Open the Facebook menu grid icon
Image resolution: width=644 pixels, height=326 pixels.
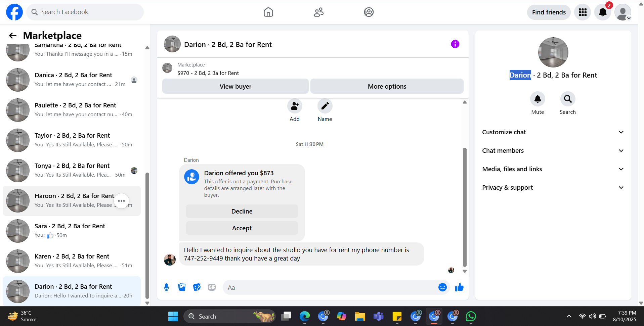(x=583, y=12)
